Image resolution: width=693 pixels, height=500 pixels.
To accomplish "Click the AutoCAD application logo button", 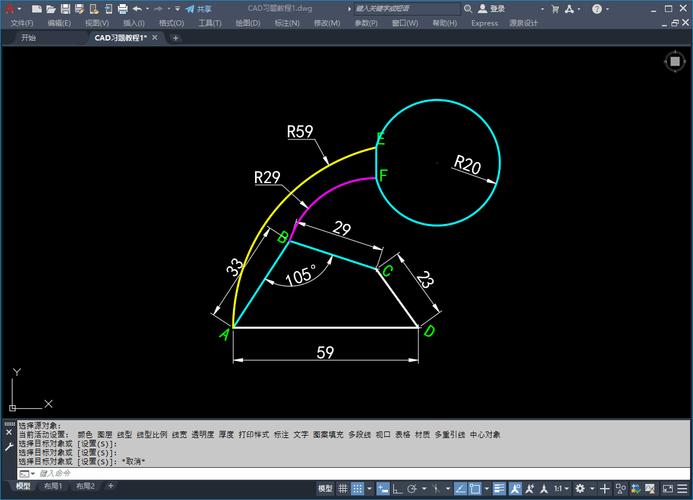I will tap(9, 8).
